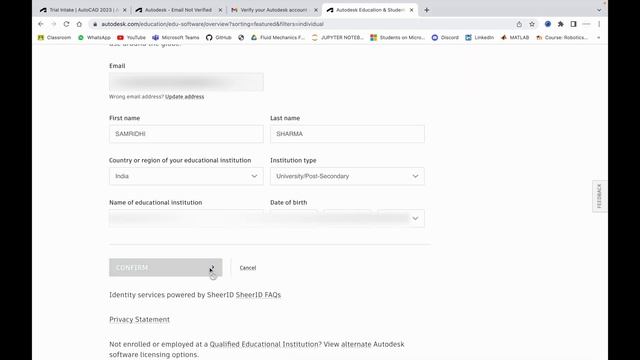Open the Course: Robotics bookmark
Viewport: 640px width, 360px height.
(x=562, y=38)
